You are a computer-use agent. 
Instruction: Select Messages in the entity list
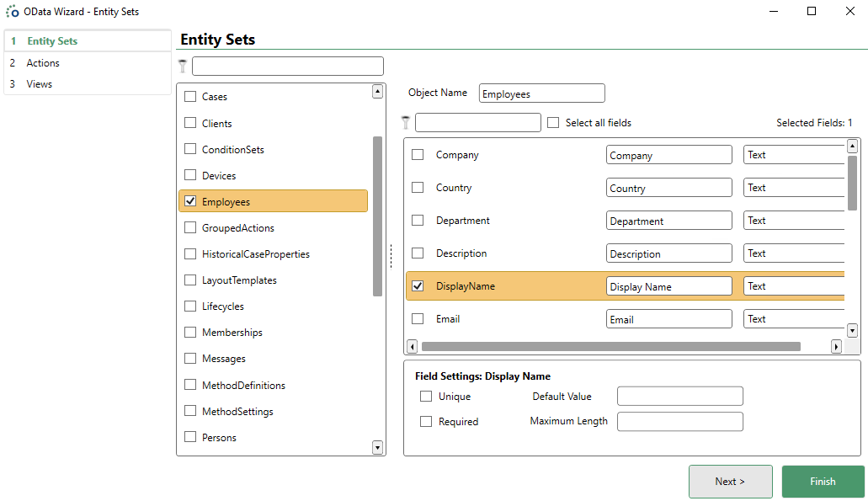224,359
